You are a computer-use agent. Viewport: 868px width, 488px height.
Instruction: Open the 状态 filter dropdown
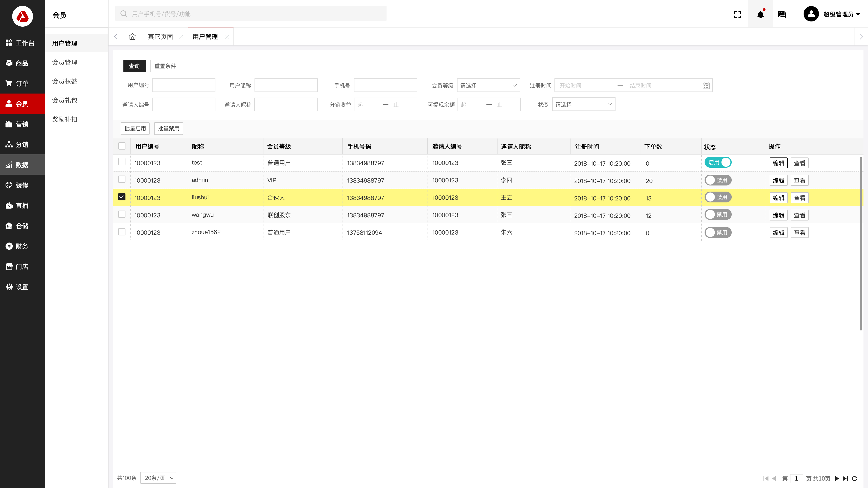pos(583,104)
